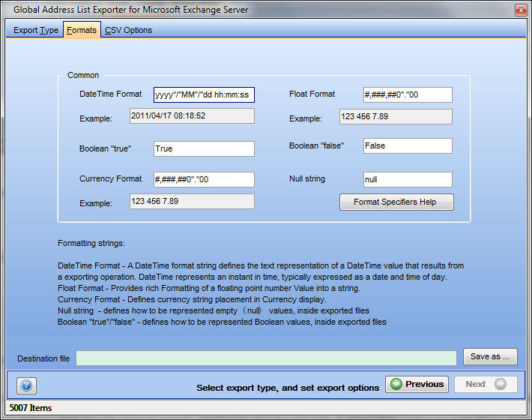Click the blue help question mark icon

(26, 385)
